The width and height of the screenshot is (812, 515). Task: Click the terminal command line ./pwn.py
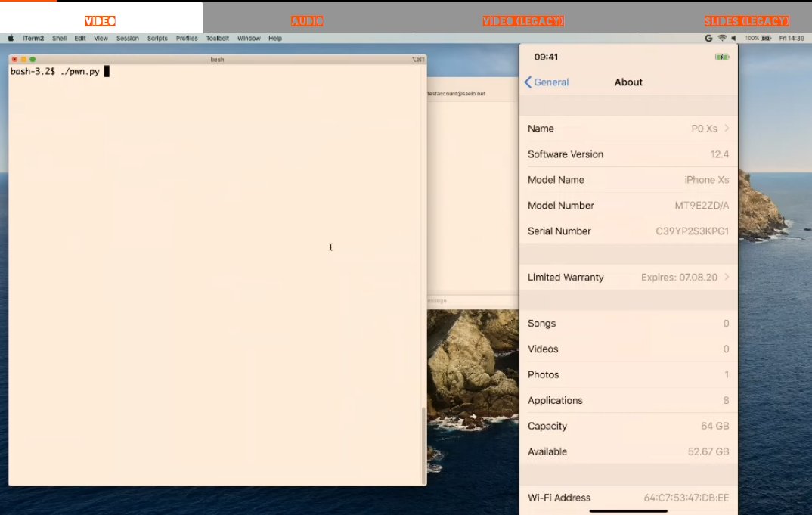pos(79,72)
